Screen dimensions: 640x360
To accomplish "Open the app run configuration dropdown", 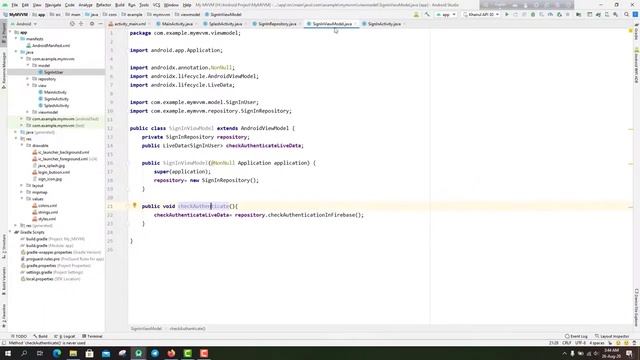I will tap(446, 14).
